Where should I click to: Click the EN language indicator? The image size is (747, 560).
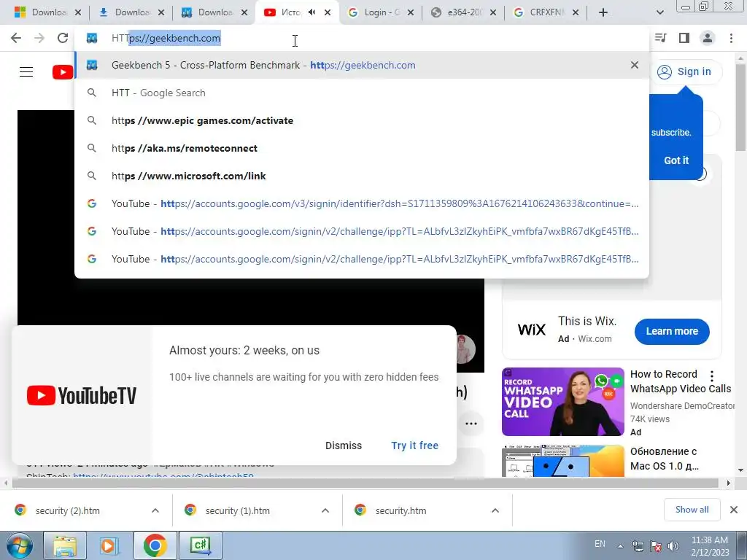pos(600,544)
